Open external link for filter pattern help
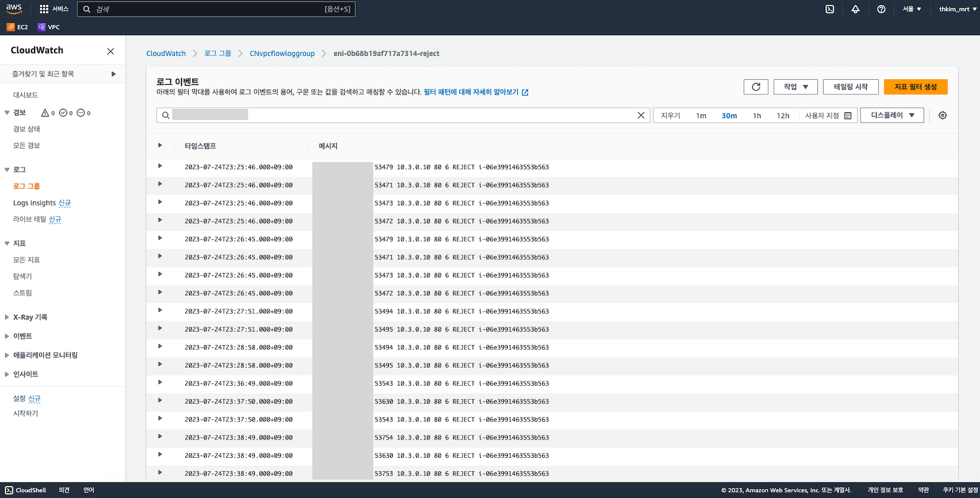 (x=525, y=92)
